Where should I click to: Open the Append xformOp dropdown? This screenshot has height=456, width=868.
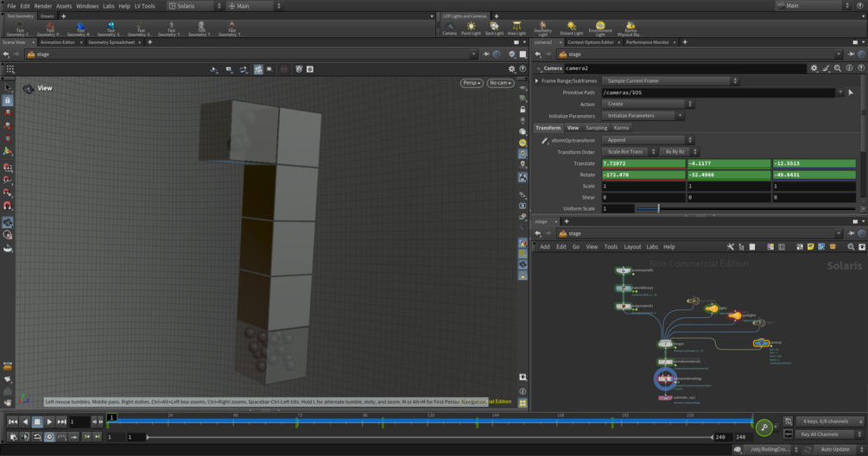click(648, 140)
